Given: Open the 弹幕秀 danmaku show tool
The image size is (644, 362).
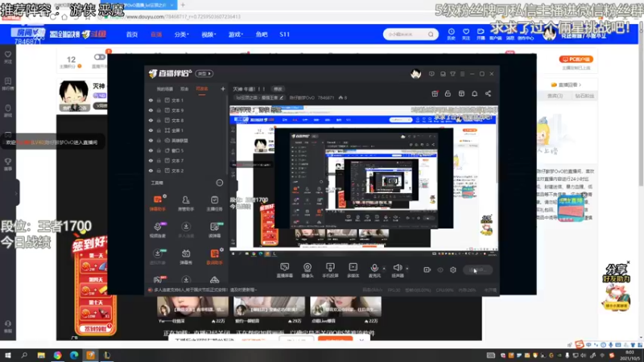Looking at the screenshot, I should pos(186,257).
